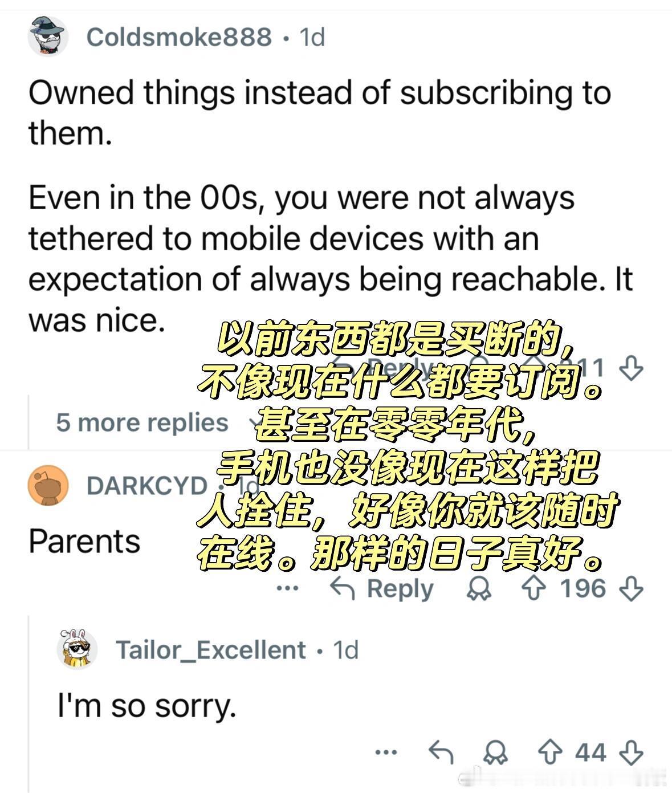
Task: Open Tailor_Excellent's profile username
Action: [210, 650]
